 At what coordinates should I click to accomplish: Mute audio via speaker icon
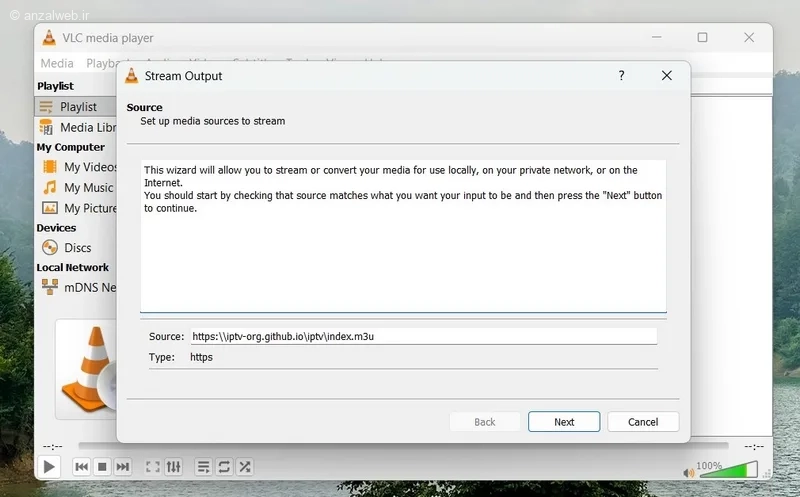click(x=689, y=473)
